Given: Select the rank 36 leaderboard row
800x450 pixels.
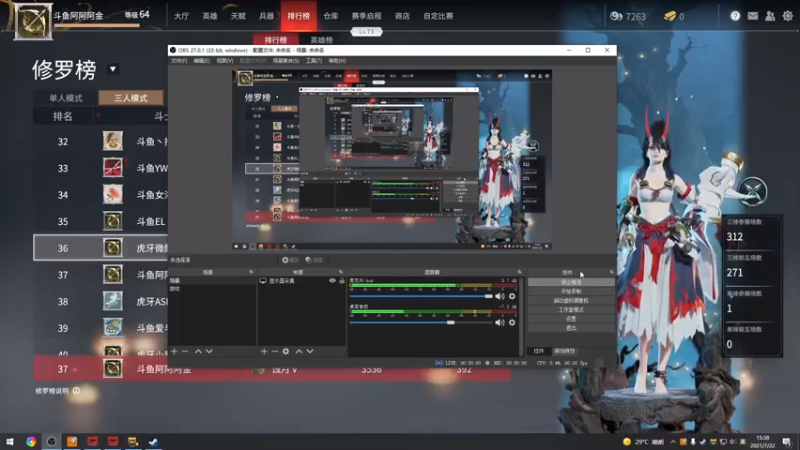Looking at the screenshot, I should [x=101, y=248].
